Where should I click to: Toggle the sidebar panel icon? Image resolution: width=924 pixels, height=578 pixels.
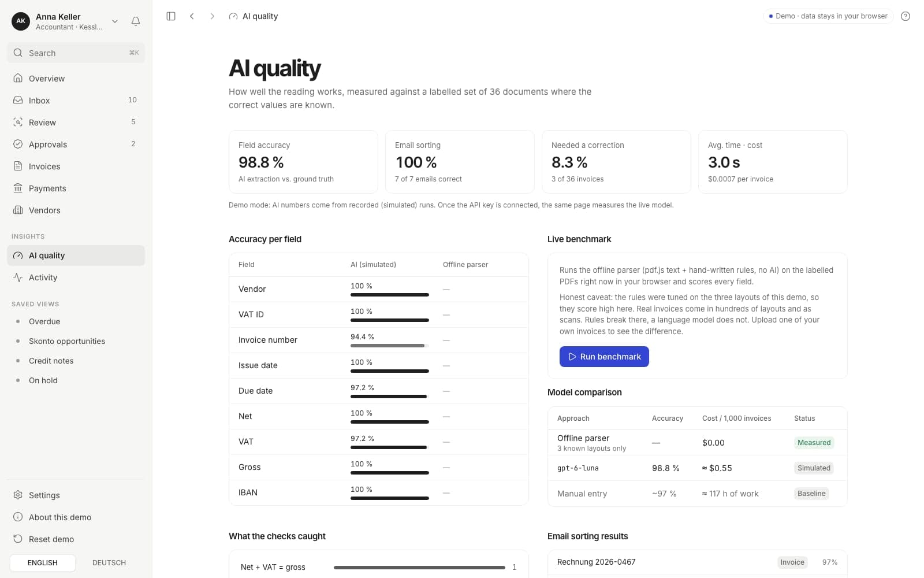click(171, 16)
